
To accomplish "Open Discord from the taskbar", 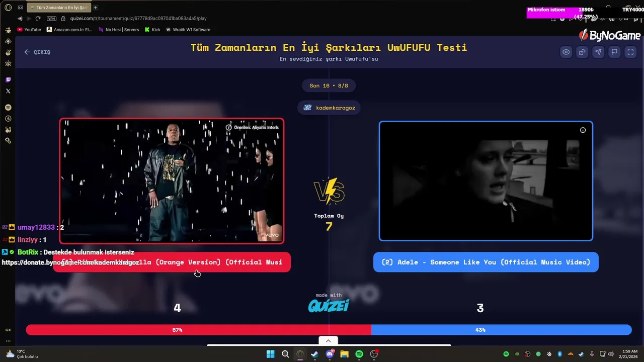I will click(x=330, y=354).
